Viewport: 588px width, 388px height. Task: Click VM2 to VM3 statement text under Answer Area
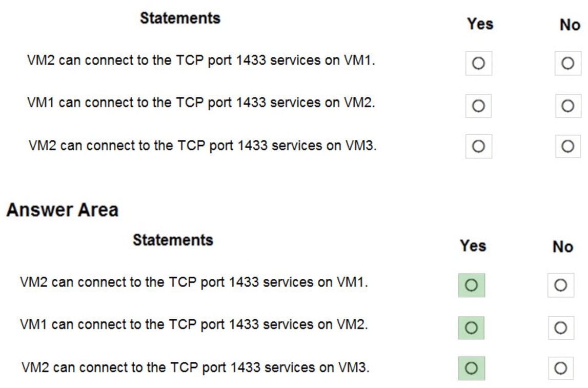[x=195, y=367]
